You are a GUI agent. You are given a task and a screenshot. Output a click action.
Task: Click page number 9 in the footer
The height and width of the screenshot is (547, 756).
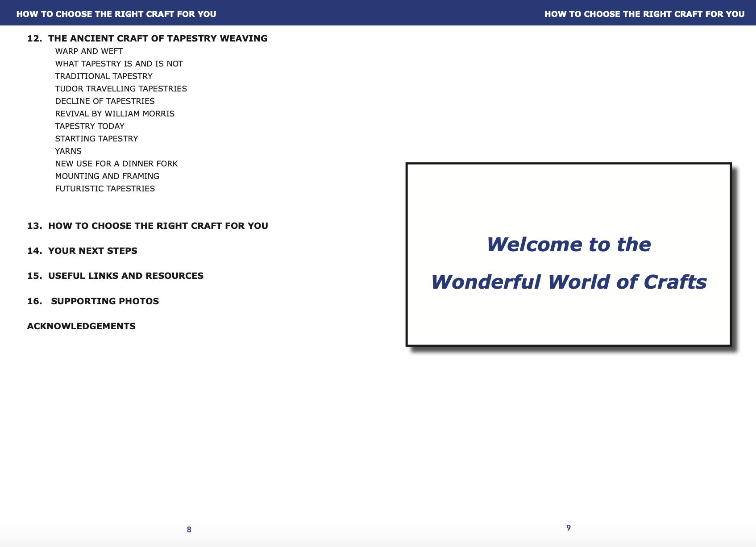tap(569, 528)
